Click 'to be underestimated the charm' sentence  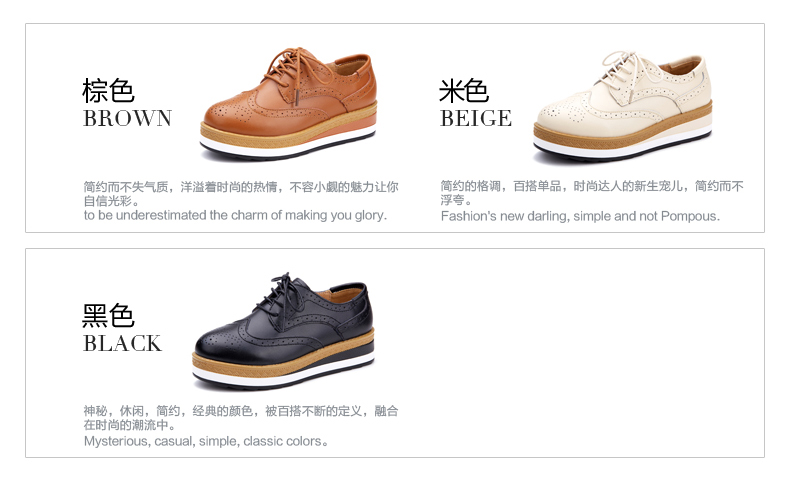pyautogui.click(x=235, y=216)
